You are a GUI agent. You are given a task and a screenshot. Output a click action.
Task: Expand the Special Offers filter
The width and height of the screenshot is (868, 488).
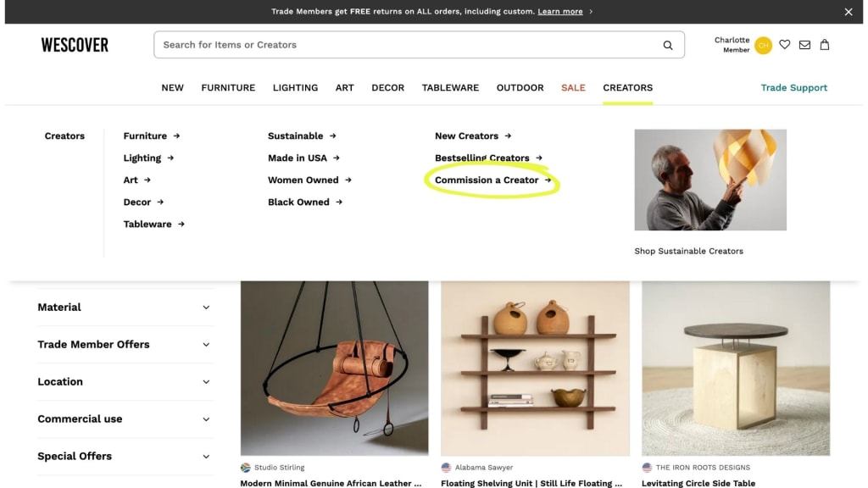[125, 456]
